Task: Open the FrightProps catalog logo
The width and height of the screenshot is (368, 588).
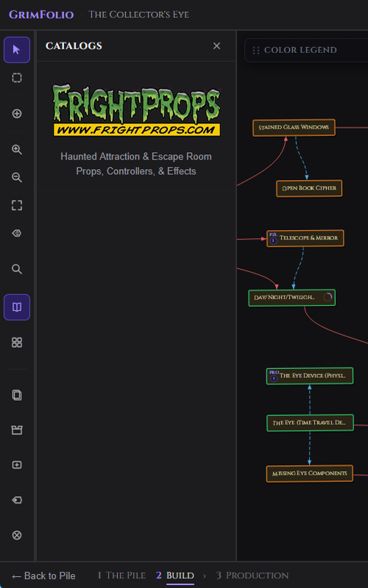Action: (136, 110)
